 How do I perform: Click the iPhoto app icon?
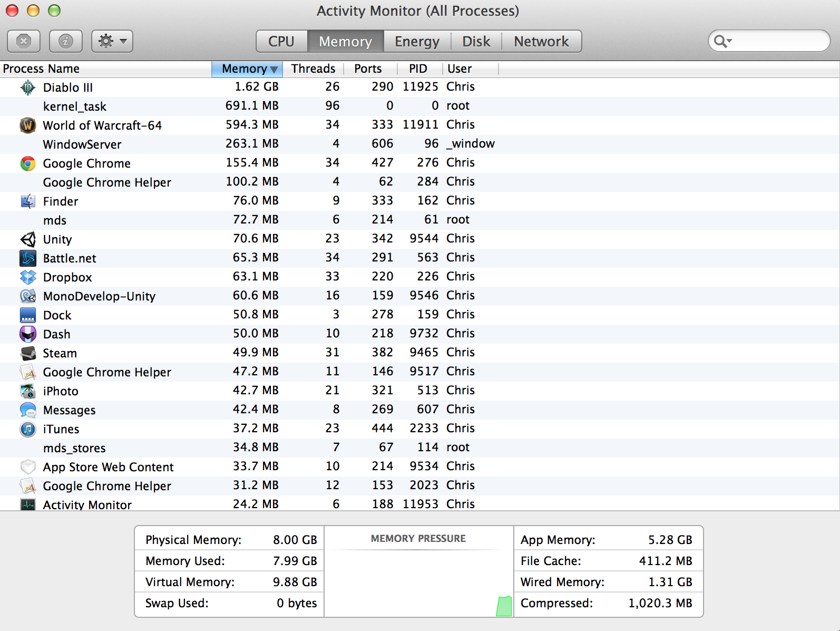pos(28,391)
